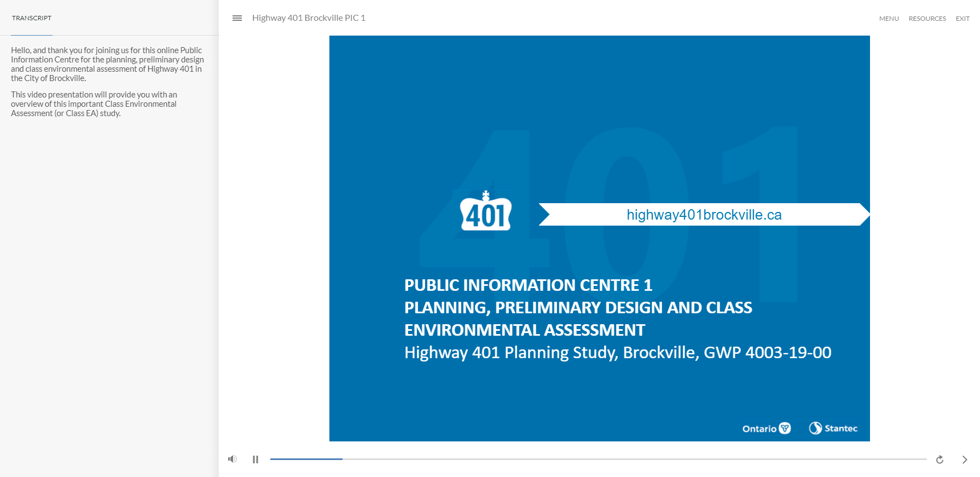Click the PUBLIC INFORMATION CENTRE 1 heading
The image size is (980, 477).
coord(528,285)
